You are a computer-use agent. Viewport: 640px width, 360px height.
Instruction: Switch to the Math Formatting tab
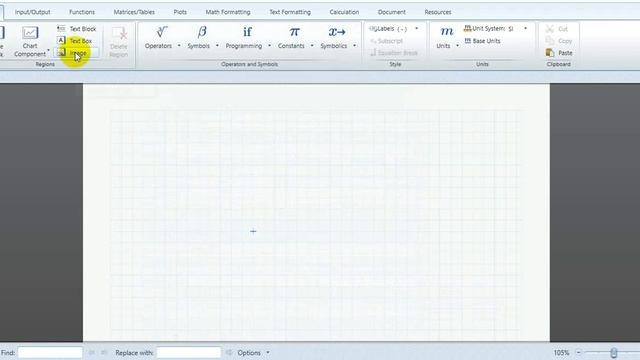[228, 12]
